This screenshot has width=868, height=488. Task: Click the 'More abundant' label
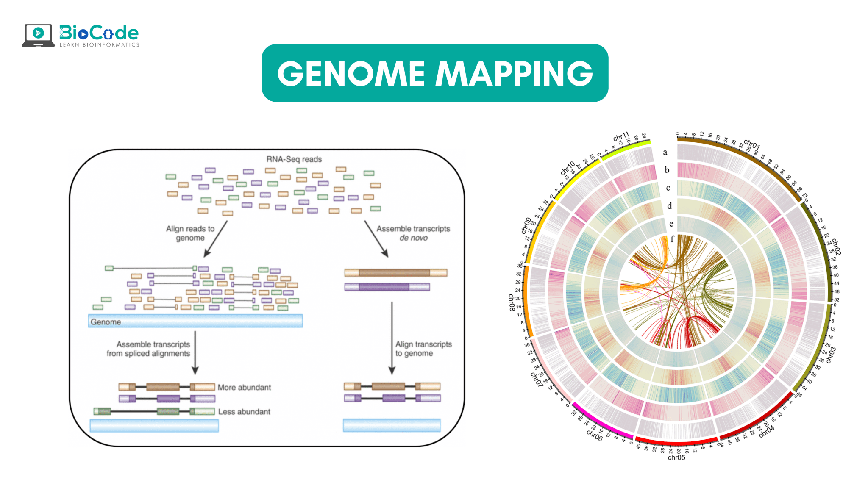pyautogui.click(x=244, y=387)
